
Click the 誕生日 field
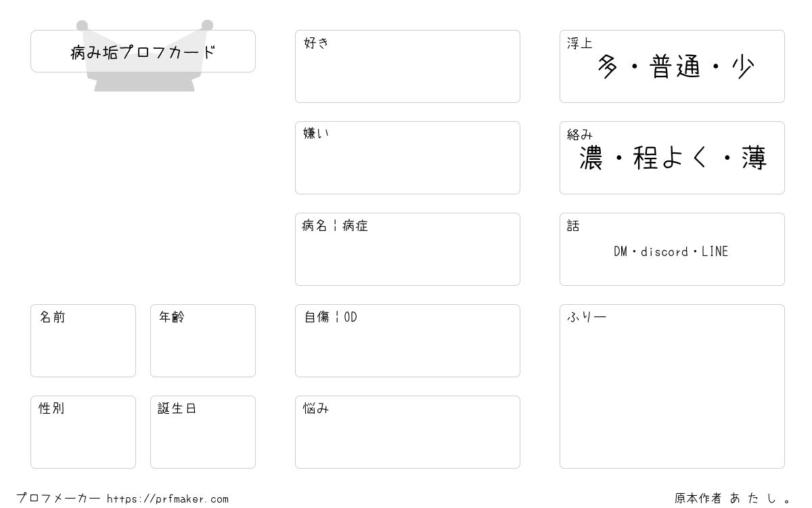point(203,432)
